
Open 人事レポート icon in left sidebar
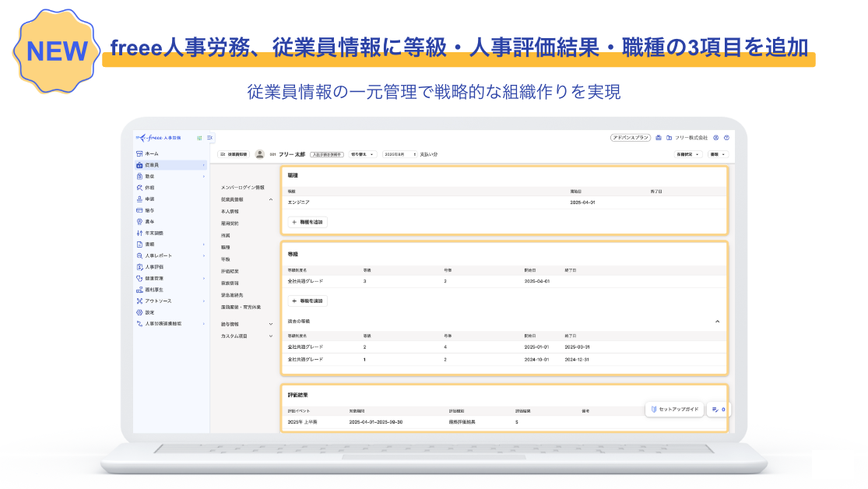[x=139, y=255]
